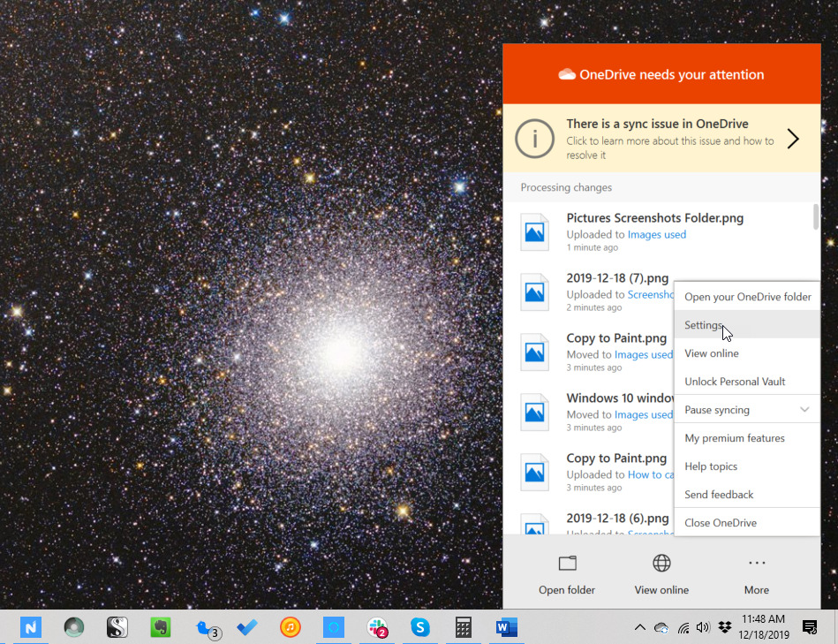838x644 pixels.
Task: Open Microsoft Word icon in taskbar
Action: click(x=506, y=627)
